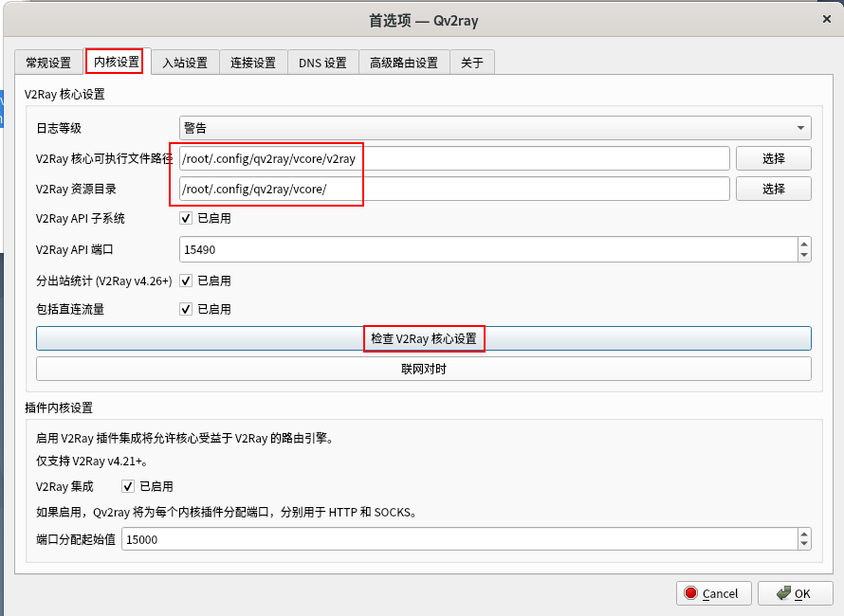Open the 内核设置 tab

(x=117, y=62)
